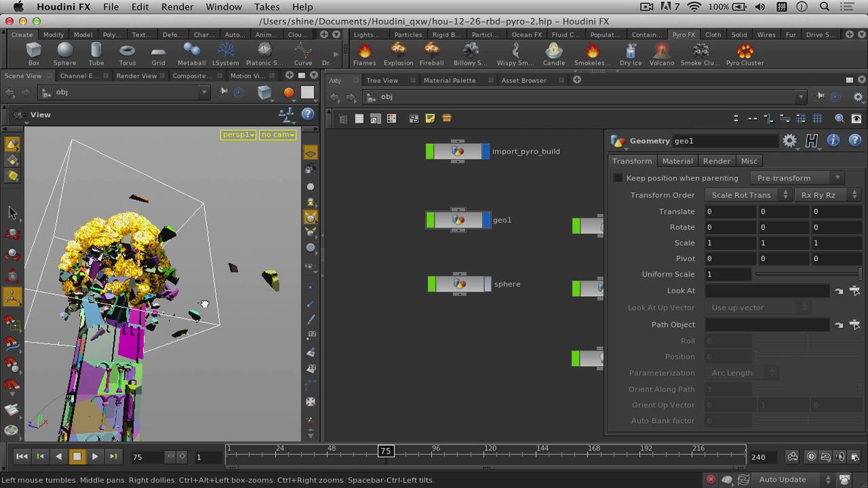
Task: Activate the Select tool arrow in viewport
Action: 12,212
